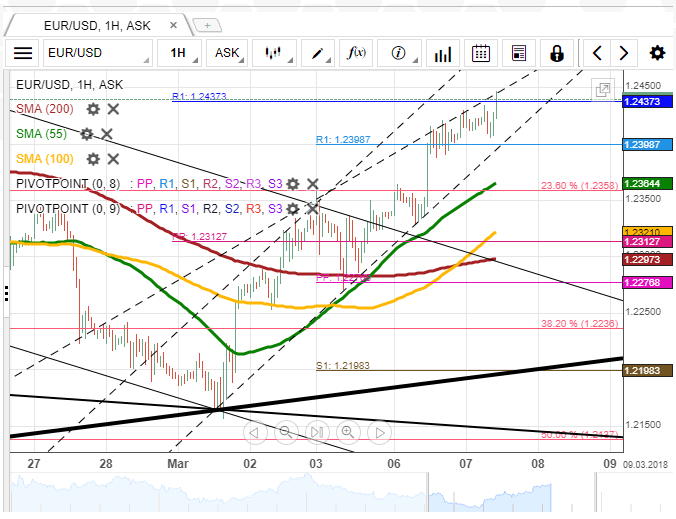
Task: Open SMA (200) settings gear
Action: coord(93,109)
